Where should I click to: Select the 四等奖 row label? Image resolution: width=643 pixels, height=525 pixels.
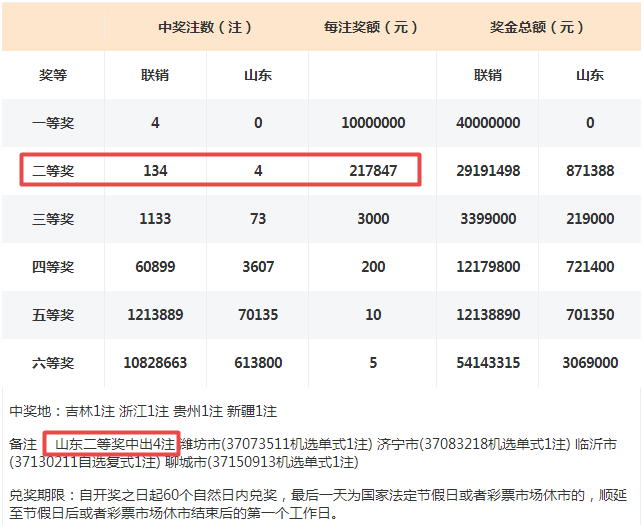tap(53, 267)
